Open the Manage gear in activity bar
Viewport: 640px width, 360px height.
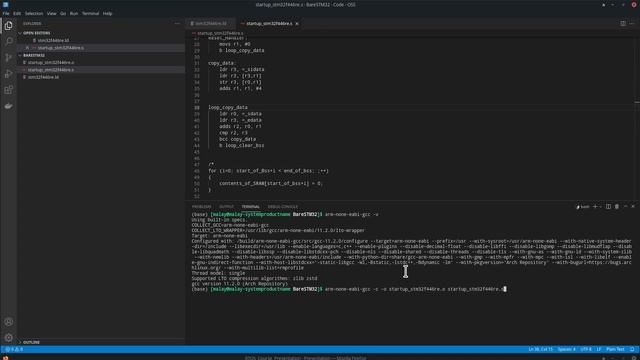tap(9, 338)
